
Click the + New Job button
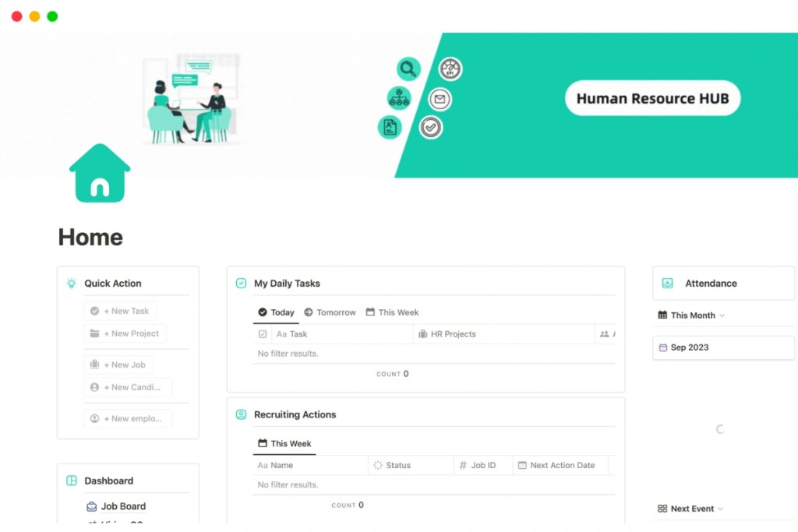tap(118, 365)
